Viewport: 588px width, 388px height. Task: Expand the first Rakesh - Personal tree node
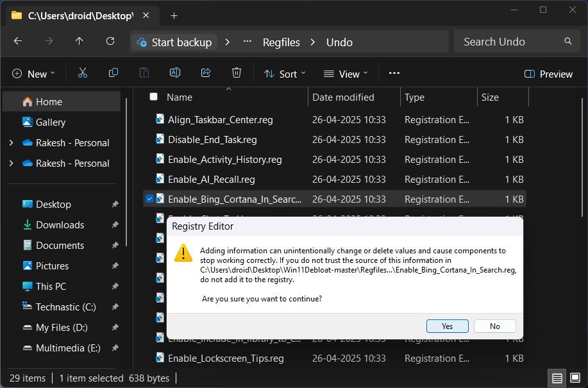point(12,143)
